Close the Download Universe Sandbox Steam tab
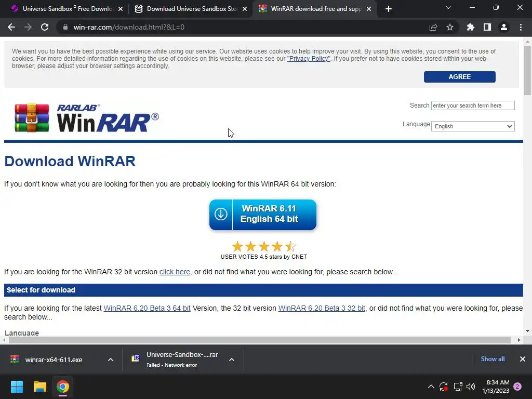 click(x=245, y=9)
